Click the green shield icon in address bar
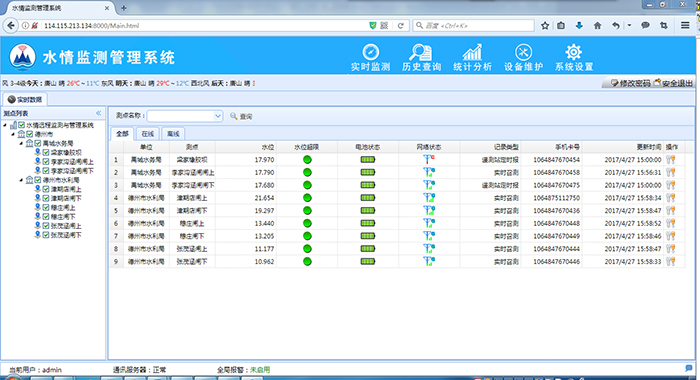Screen dimensions: 700x380 pyautogui.click(x=373, y=26)
